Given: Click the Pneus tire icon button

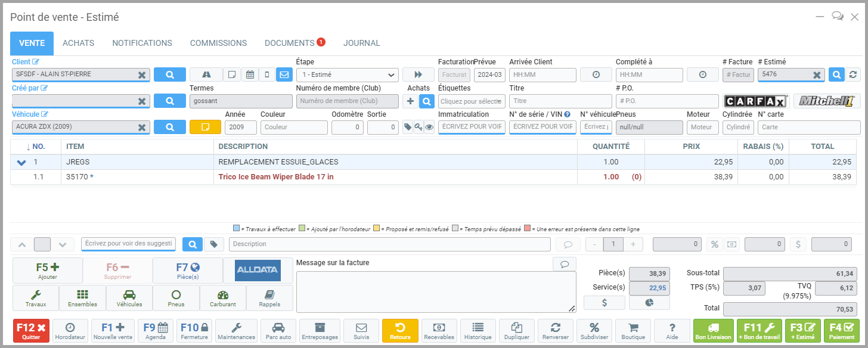Looking at the screenshot, I should pyautogui.click(x=176, y=297).
